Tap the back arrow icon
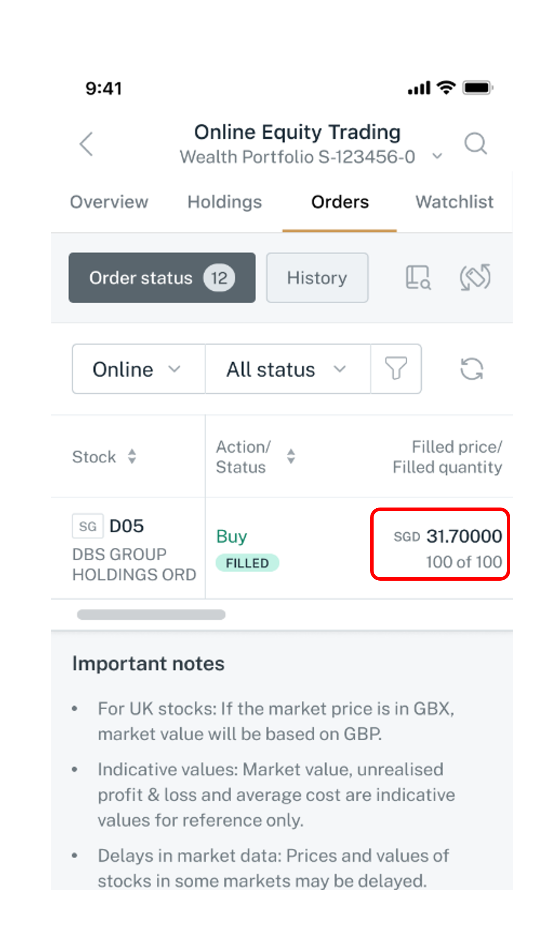The image size is (560, 948). (x=86, y=144)
